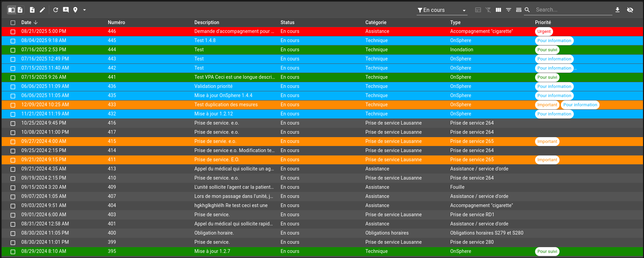This screenshot has width=644, height=258.
Task: Click the pencil edit icon
Action: coord(42,10)
